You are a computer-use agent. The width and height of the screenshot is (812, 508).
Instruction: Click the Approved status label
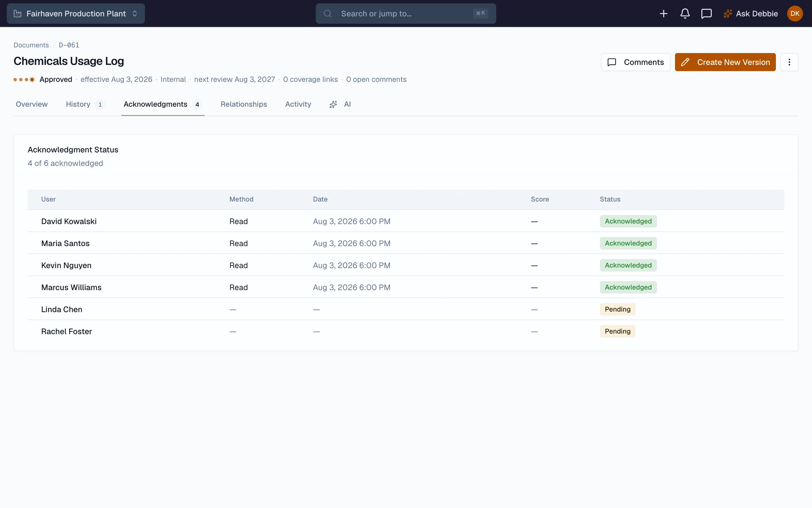(56, 80)
